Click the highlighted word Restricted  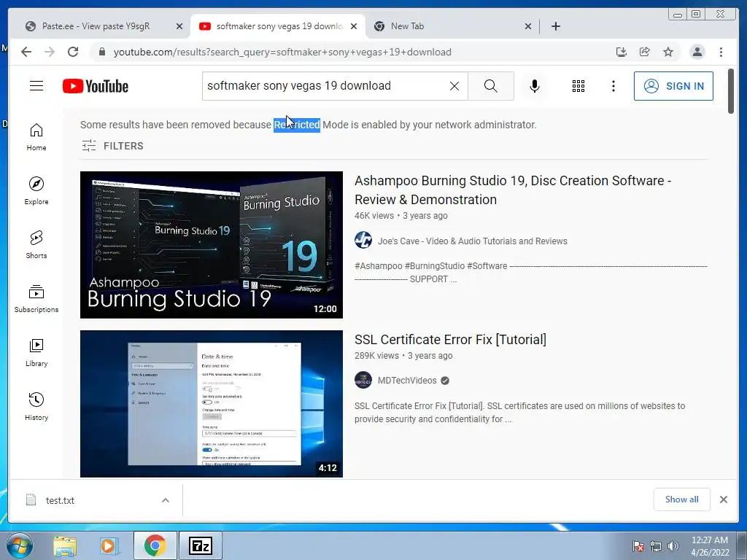[x=297, y=125]
